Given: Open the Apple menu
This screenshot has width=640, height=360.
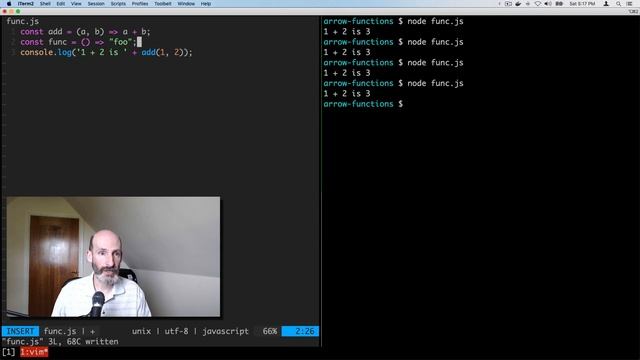Looking at the screenshot, I should (x=9, y=4).
